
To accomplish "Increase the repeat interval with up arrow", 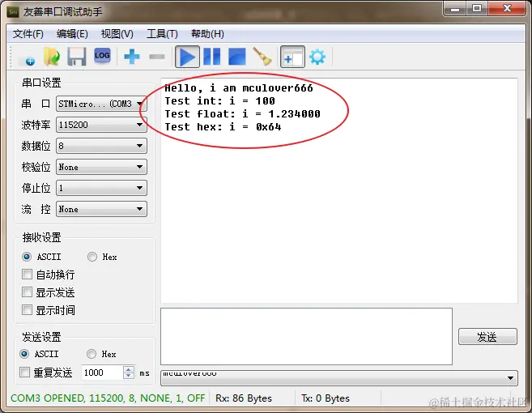I will (x=129, y=369).
